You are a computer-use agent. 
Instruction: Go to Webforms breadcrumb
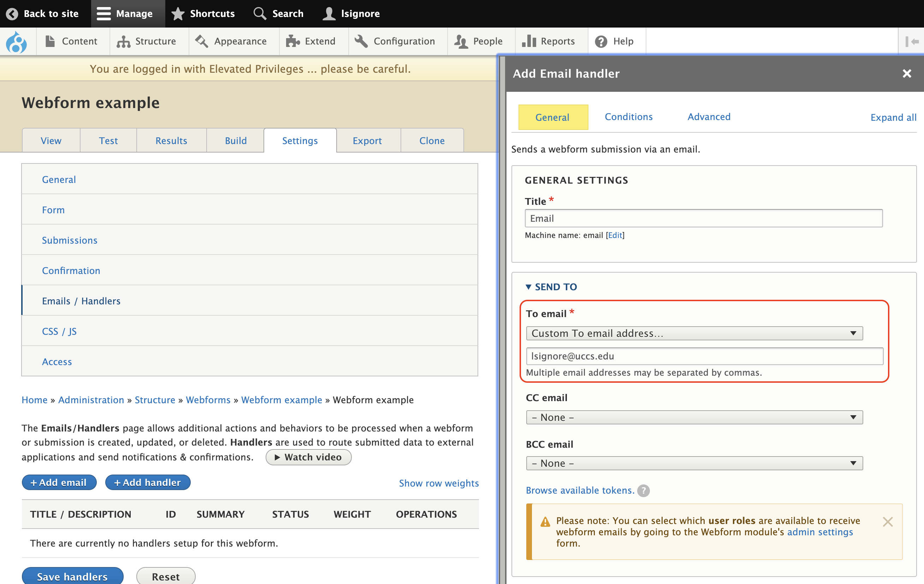(208, 400)
